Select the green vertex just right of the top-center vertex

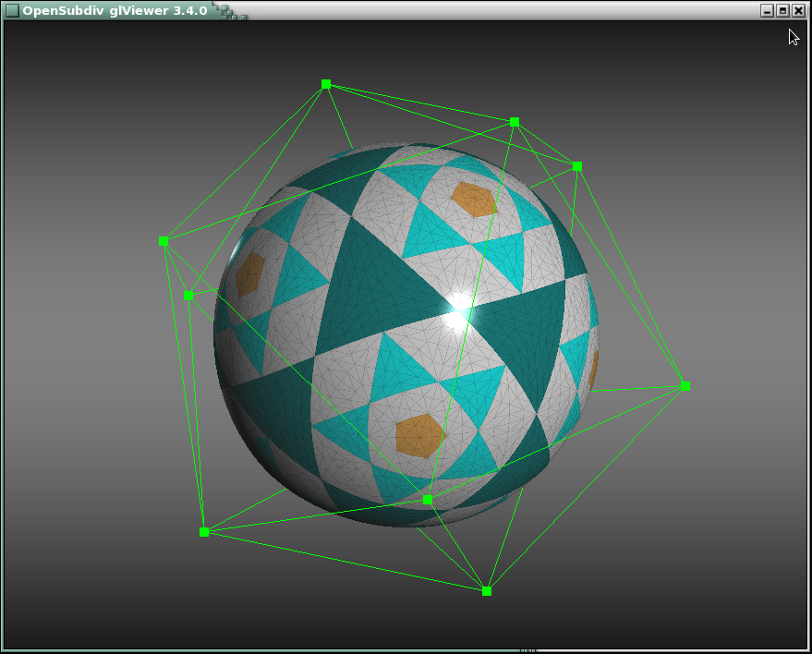(x=577, y=167)
